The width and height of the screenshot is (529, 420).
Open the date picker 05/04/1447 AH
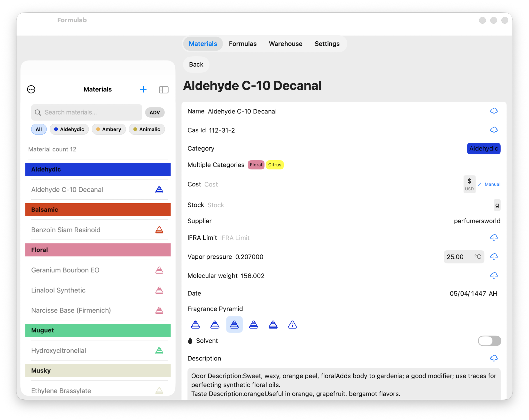[x=473, y=293]
